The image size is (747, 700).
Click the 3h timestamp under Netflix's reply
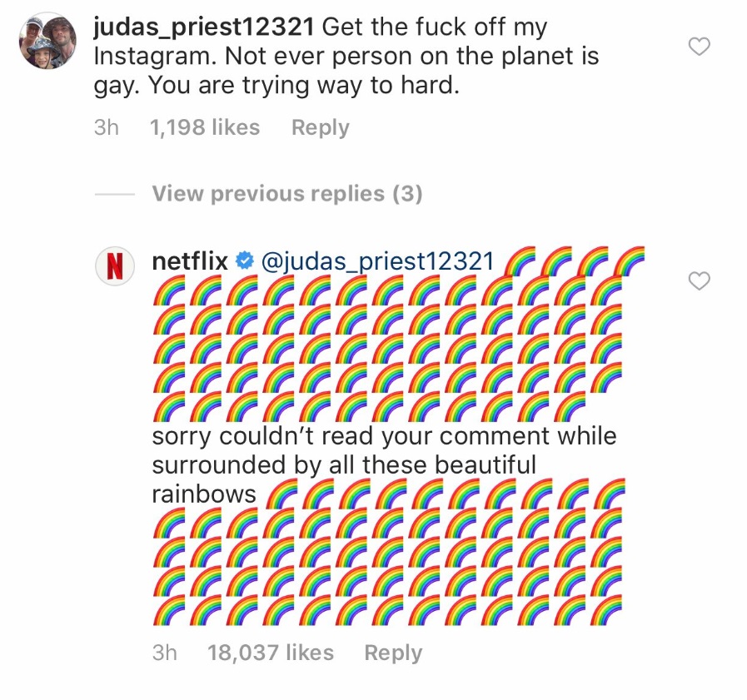tap(165, 653)
